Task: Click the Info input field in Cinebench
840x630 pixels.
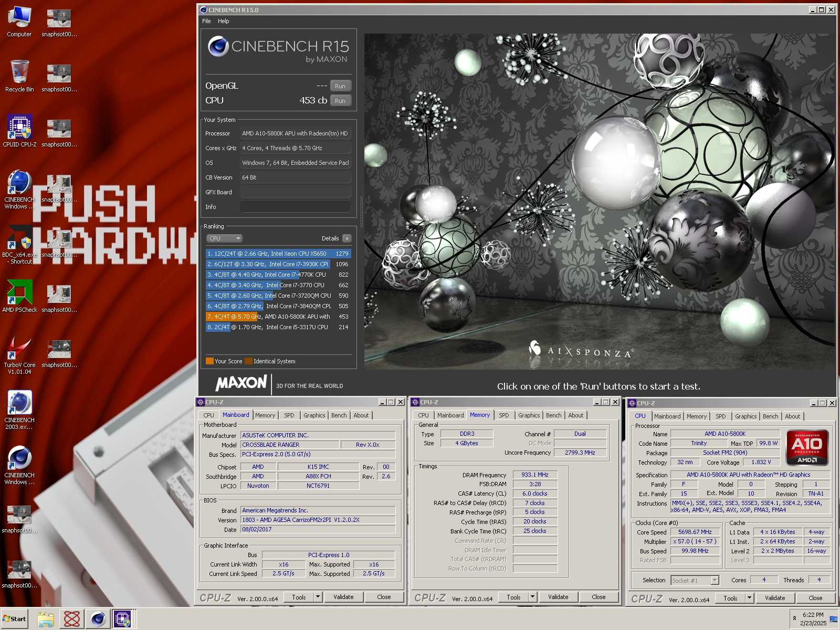Action: click(296, 207)
